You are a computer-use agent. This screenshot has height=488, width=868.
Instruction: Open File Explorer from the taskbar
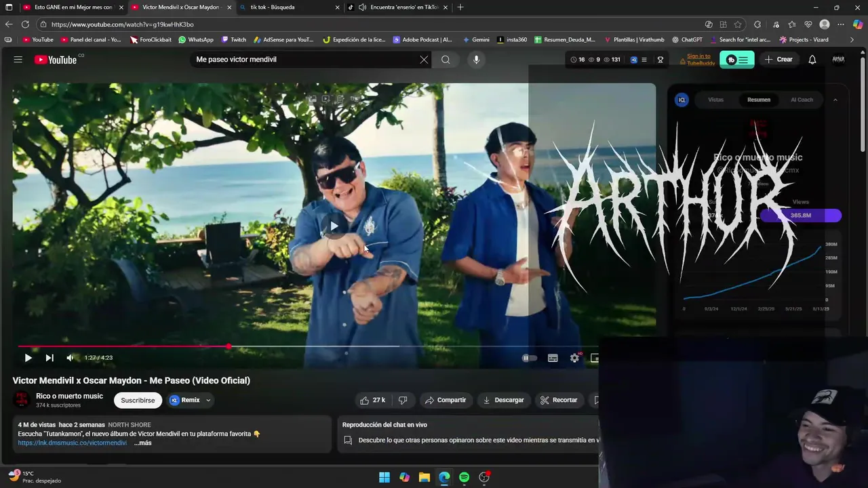(x=424, y=477)
